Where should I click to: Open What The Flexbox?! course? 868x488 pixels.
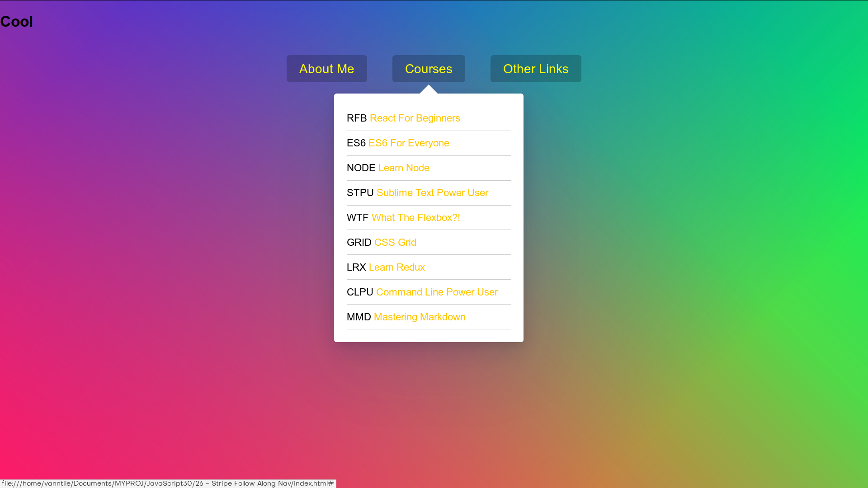416,217
